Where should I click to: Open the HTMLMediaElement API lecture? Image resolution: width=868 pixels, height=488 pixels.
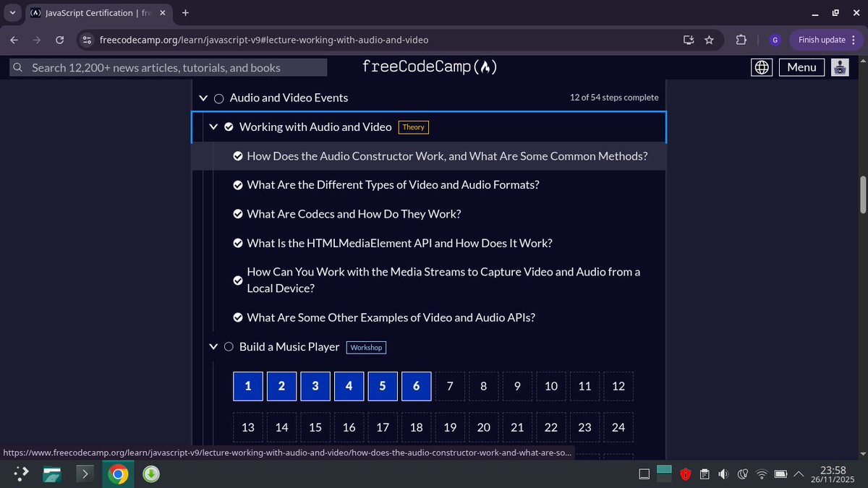pyautogui.click(x=399, y=244)
